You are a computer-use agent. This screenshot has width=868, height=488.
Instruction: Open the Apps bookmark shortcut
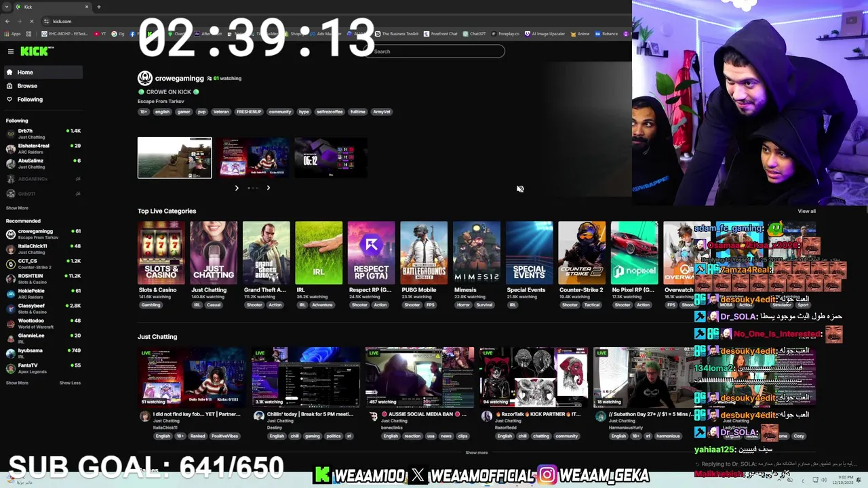[x=13, y=34]
